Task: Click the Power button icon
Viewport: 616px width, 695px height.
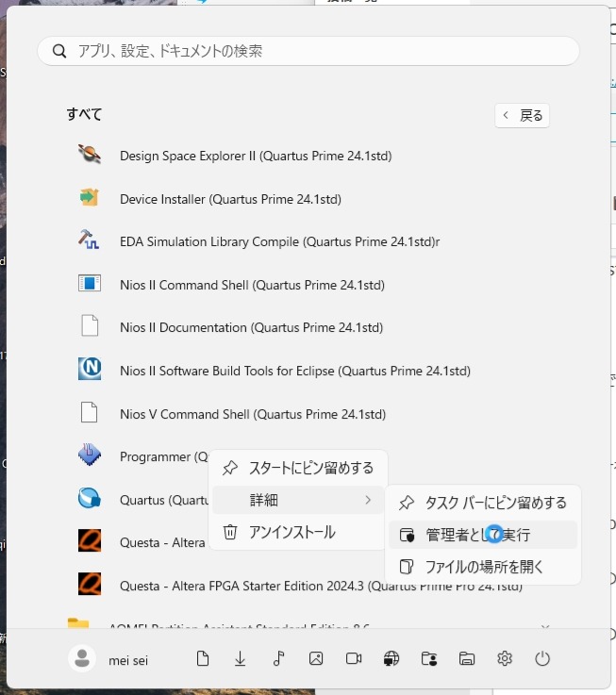Action: (x=541, y=658)
